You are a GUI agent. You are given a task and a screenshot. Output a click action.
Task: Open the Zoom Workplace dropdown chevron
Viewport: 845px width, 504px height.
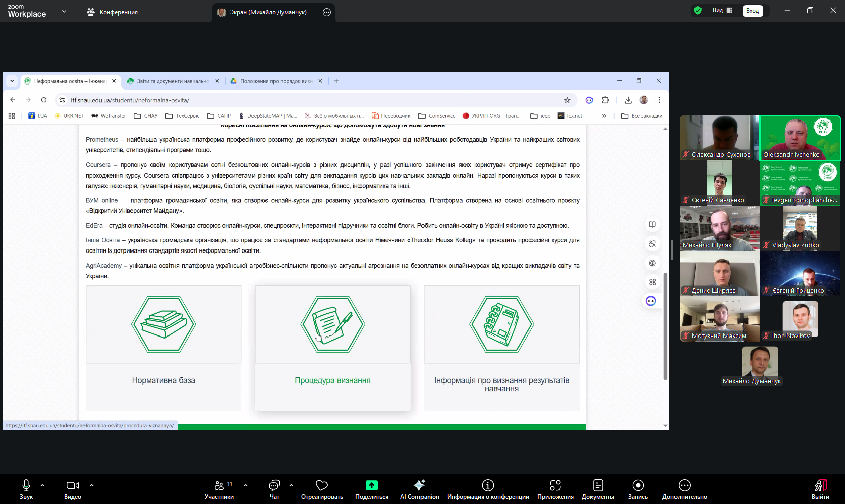(x=64, y=11)
